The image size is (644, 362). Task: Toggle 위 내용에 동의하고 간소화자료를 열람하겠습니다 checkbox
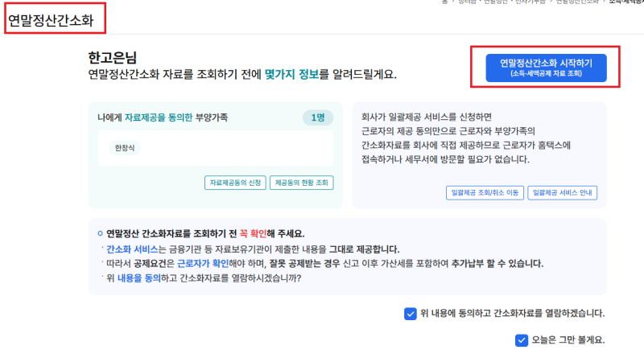pos(410,314)
